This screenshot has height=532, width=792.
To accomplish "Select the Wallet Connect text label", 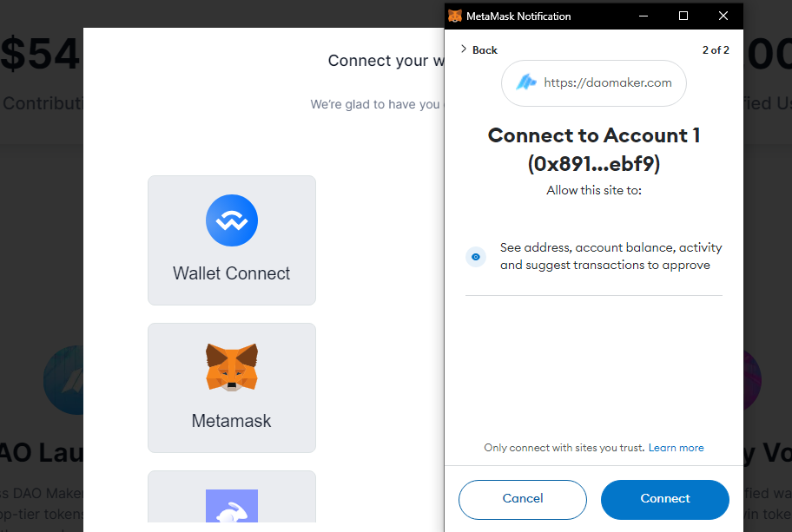I will click(232, 273).
